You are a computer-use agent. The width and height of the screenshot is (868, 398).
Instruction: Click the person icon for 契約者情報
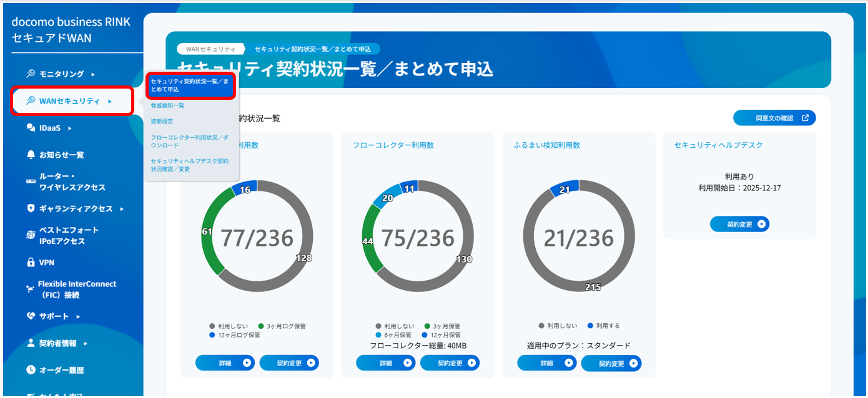31,343
